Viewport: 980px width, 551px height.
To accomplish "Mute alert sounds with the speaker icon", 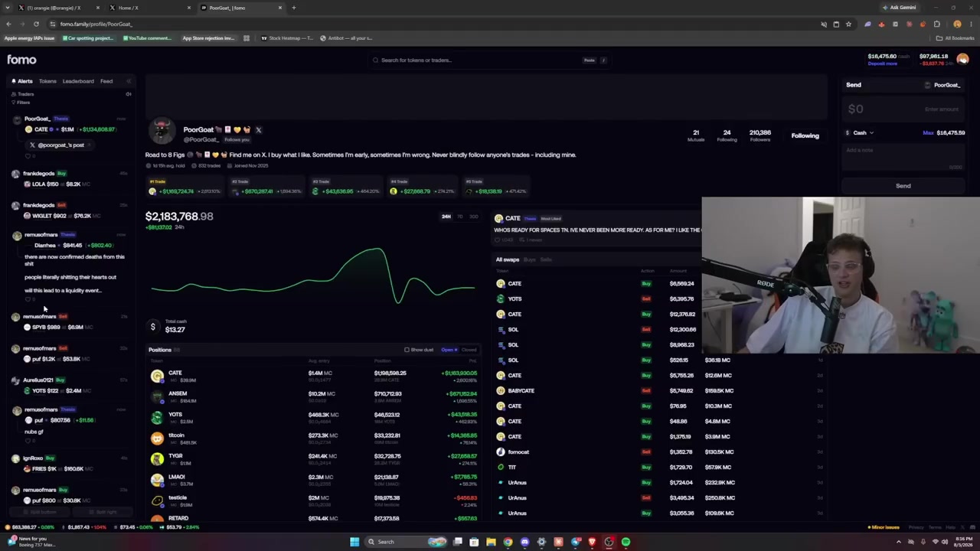I will coord(128,94).
